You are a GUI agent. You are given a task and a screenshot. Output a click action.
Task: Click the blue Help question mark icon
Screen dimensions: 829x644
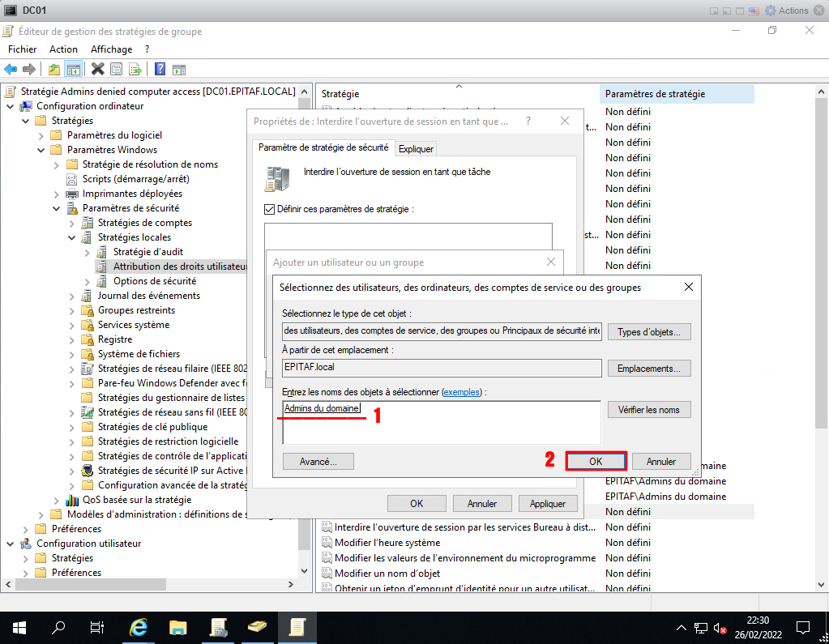tap(160, 70)
